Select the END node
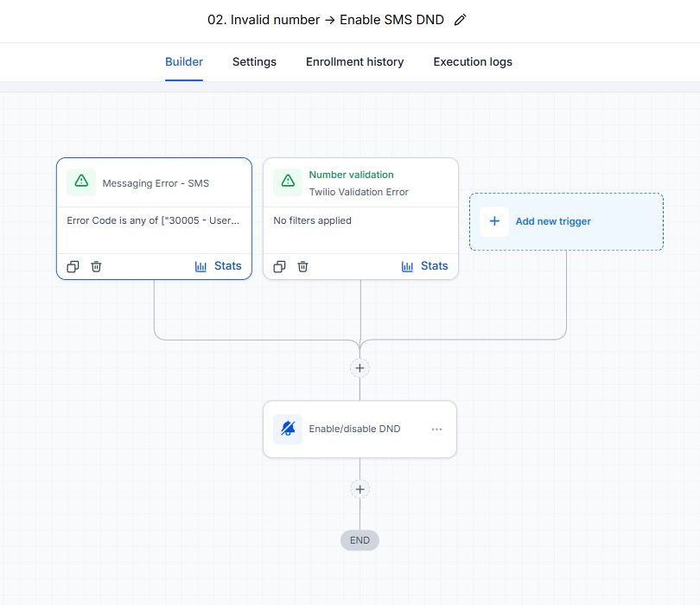Image resolution: width=700 pixels, height=605 pixels. pos(360,540)
